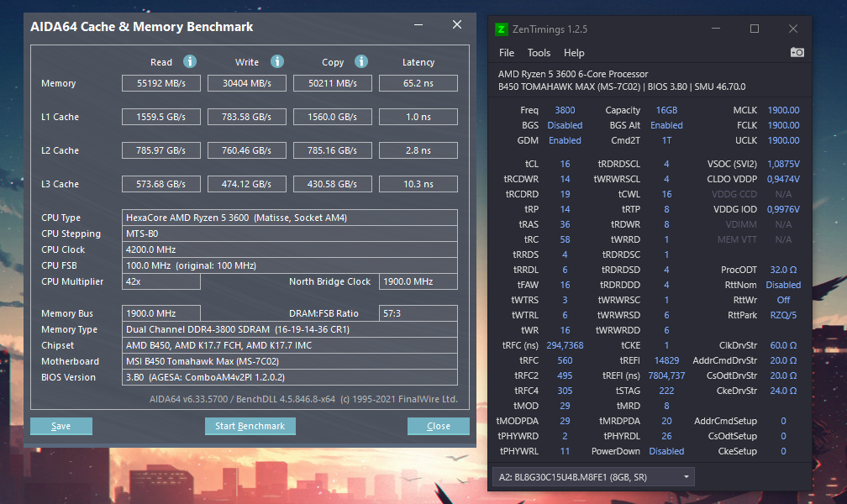The image size is (847, 504).
Task: Minimize the ZenTimings window
Action: coord(716,29)
